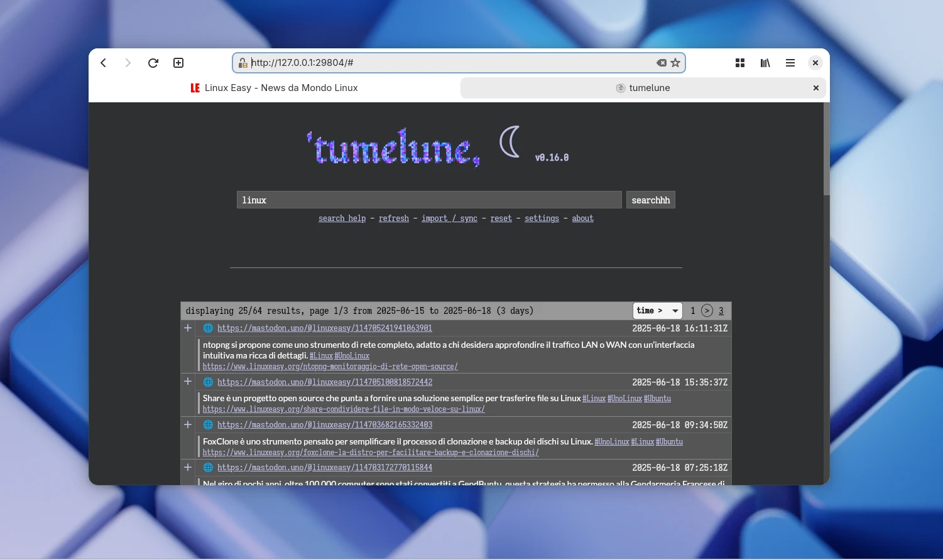Open the Firefox hamburger menu
Image resolution: width=943 pixels, height=560 pixels.
pyautogui.click(x=790, y=63)
